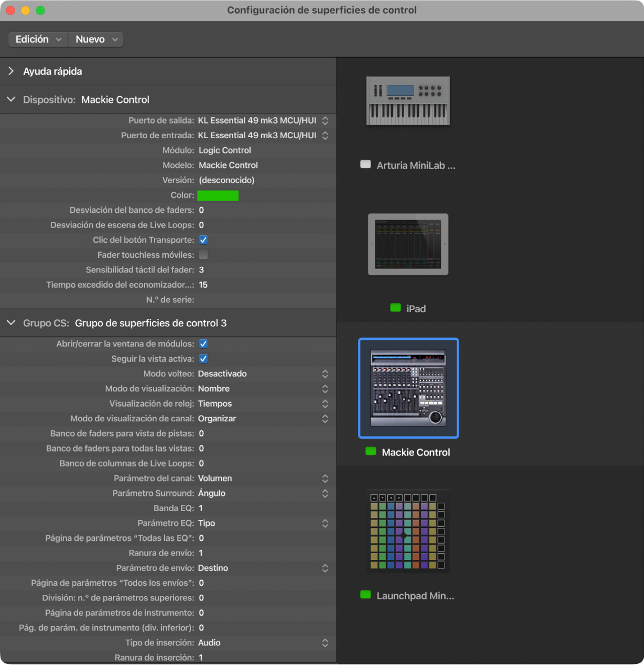Click the green Color swatch of the device
This screenshot has width=644, height=665.
coord(218,195)
